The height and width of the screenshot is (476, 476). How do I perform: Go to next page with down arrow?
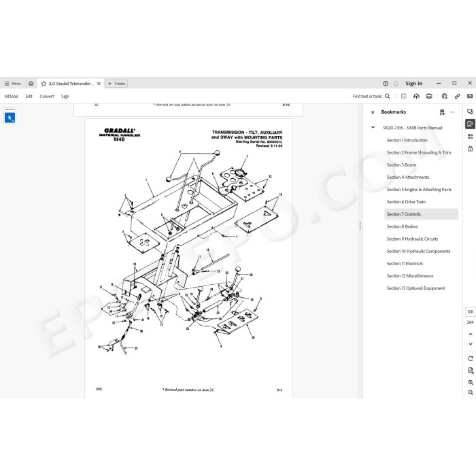point(471,344)
